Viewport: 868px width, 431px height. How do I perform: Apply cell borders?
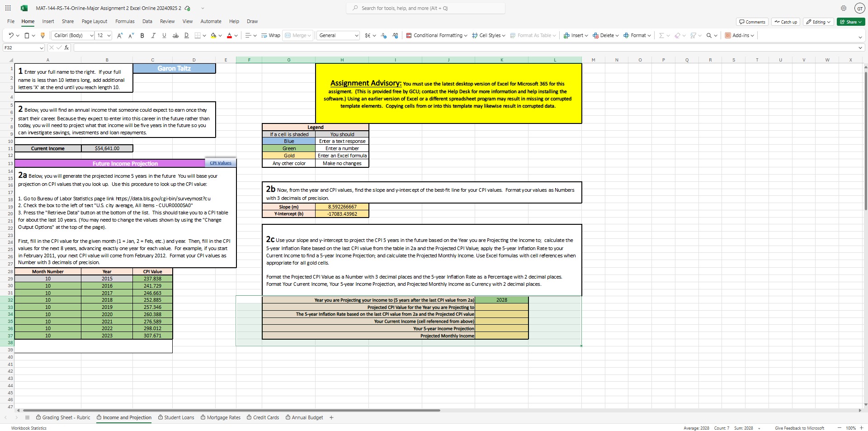[x=198, y=35]
